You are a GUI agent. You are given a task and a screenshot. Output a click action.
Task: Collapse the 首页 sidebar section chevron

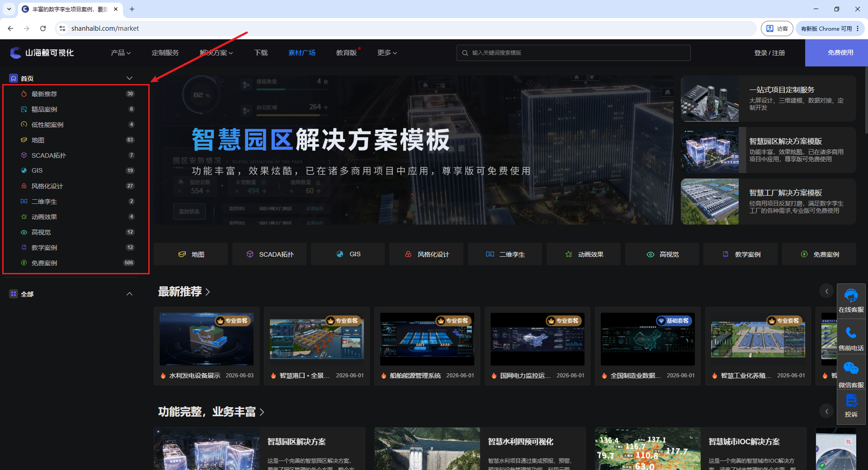[x=129, y=78]
